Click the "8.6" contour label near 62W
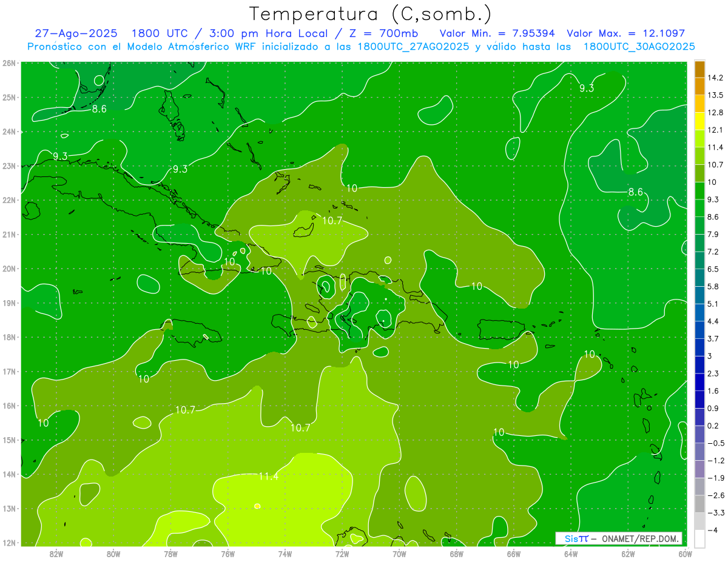 635,192
